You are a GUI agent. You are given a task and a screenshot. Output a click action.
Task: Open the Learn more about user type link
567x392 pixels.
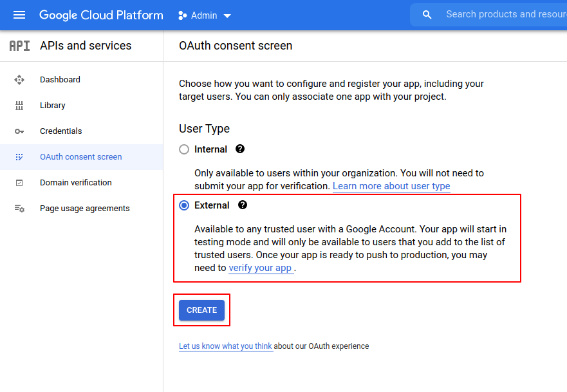point(391,186)
